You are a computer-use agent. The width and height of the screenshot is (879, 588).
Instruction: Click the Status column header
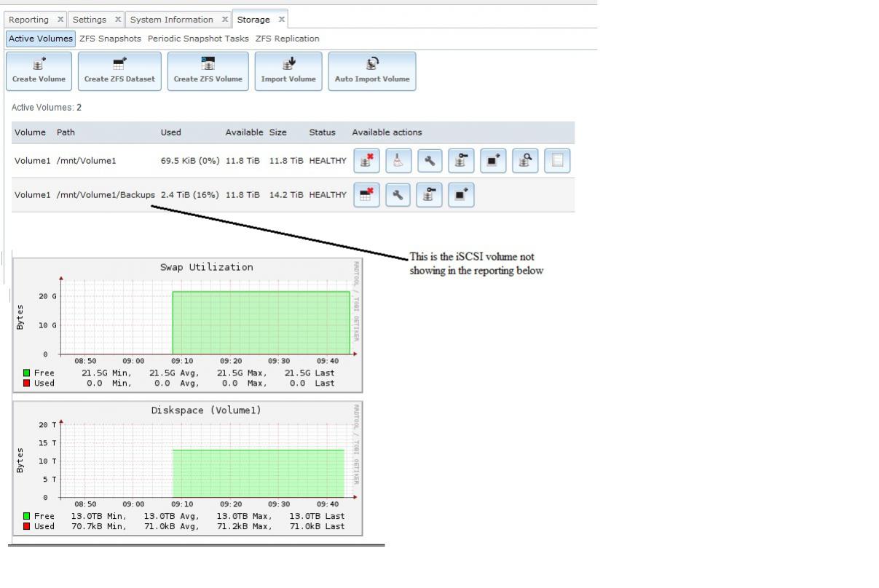coord(322,132)
